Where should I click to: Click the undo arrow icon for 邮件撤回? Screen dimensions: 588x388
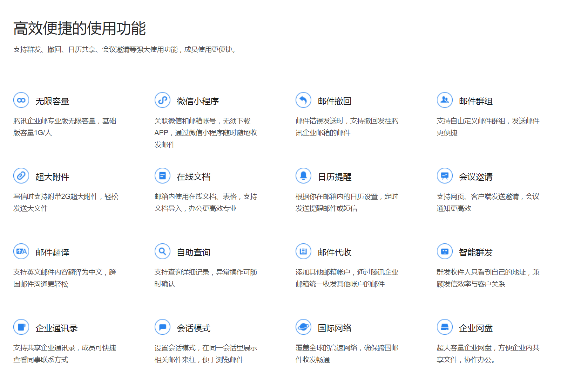[x=303, y=100]
